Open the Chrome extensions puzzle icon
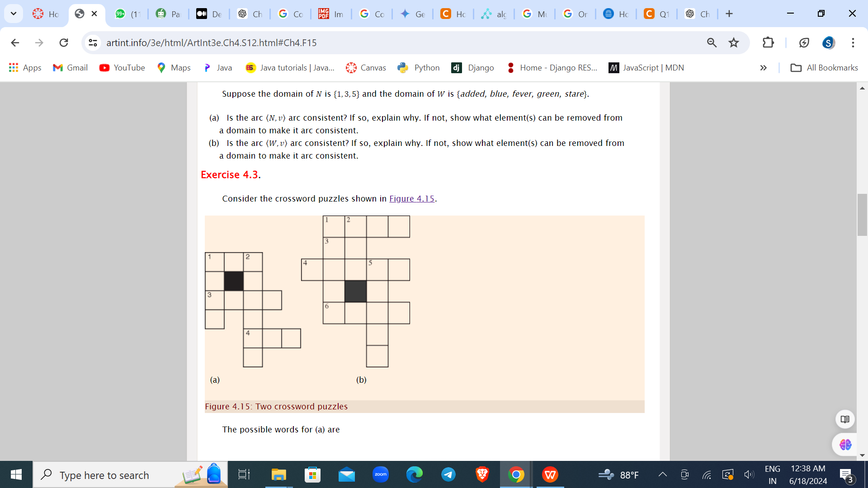Image resolution: width=868 pixels, height=488 pixels. [x=768, y=42]
